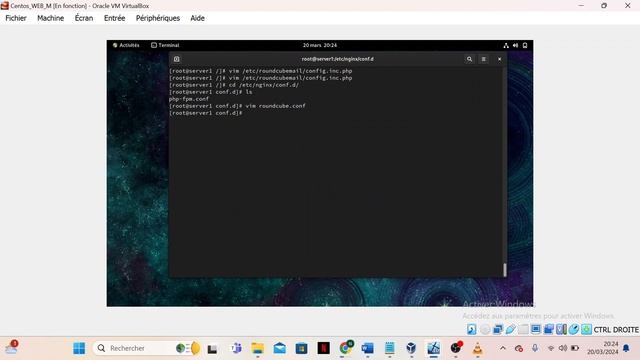
Task: Click VirtualBox display indicator
Action: click(536, 329)
